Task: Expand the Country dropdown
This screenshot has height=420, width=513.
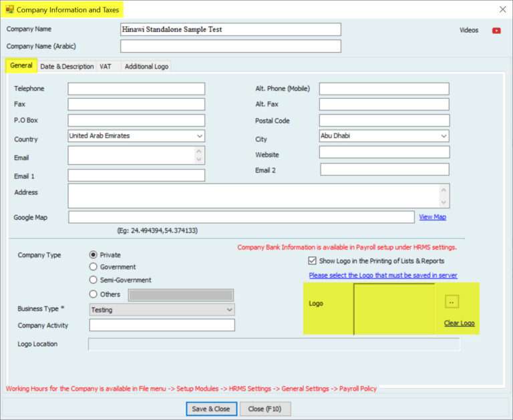Action: click(x=199, y=136)
